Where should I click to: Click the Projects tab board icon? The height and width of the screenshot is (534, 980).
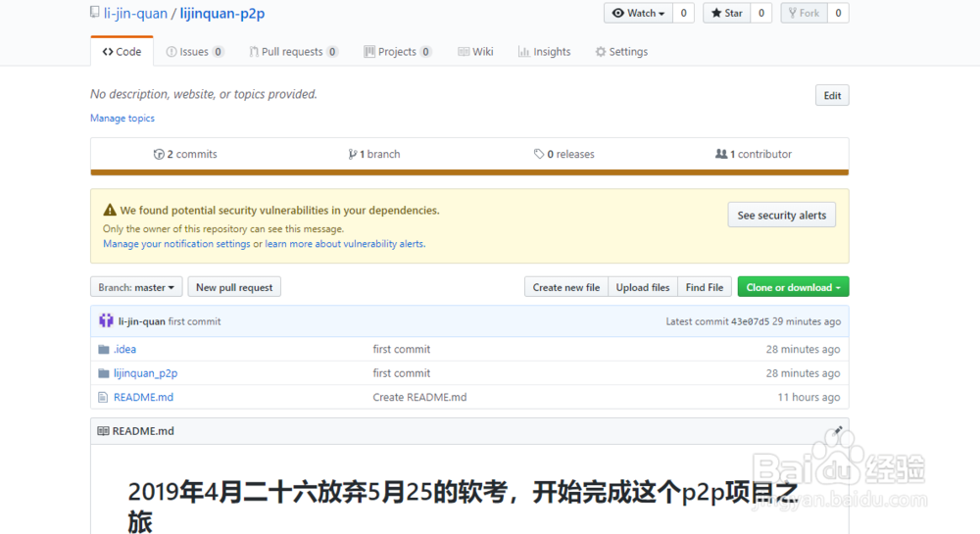(x=369, y=52)
